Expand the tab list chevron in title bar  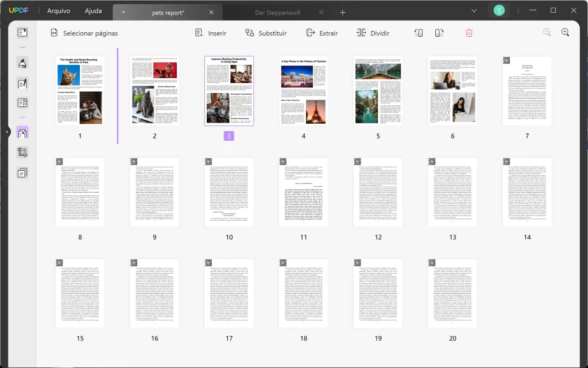(x=474, y=11)
